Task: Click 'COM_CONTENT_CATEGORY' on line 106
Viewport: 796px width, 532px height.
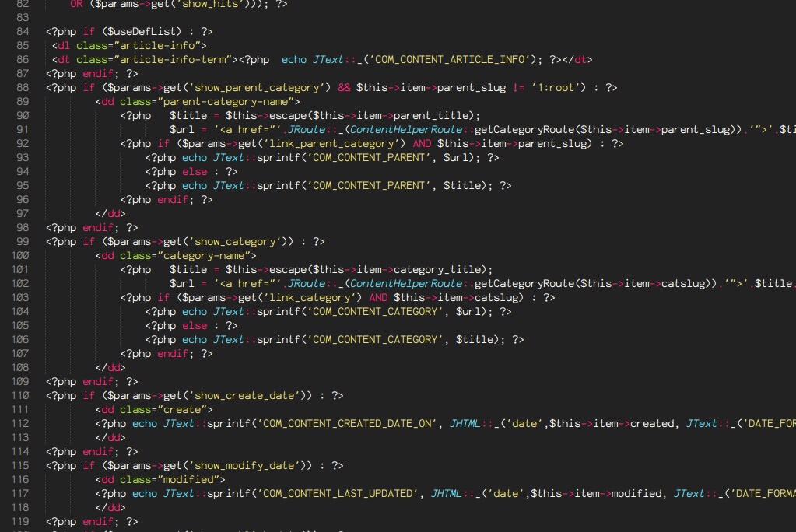Action: tap(374, 340)
